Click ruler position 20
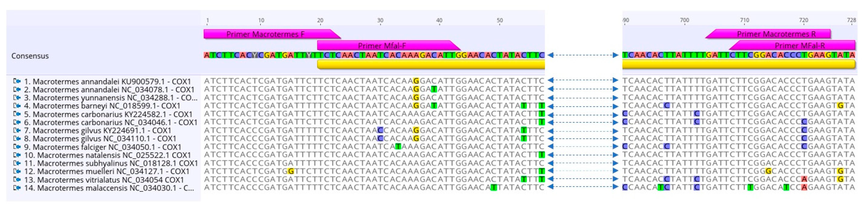This screenshot has width=868, height=211. point(320,20)
